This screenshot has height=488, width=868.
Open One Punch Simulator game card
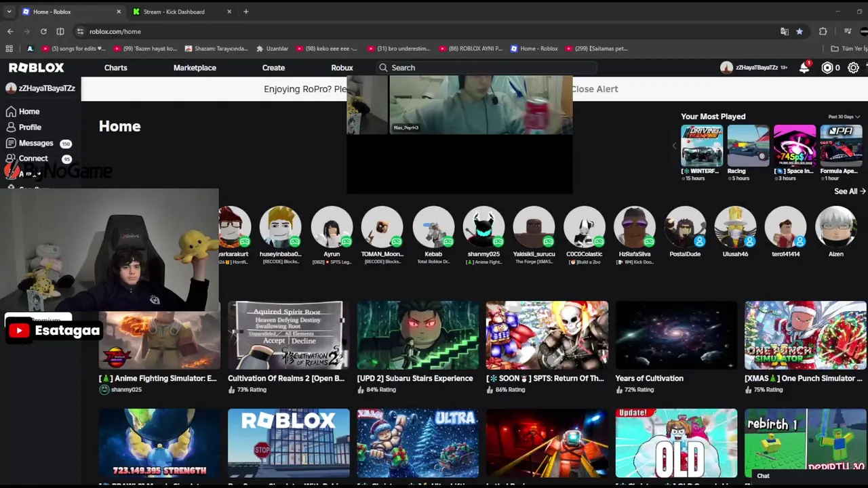pos(805,347)
